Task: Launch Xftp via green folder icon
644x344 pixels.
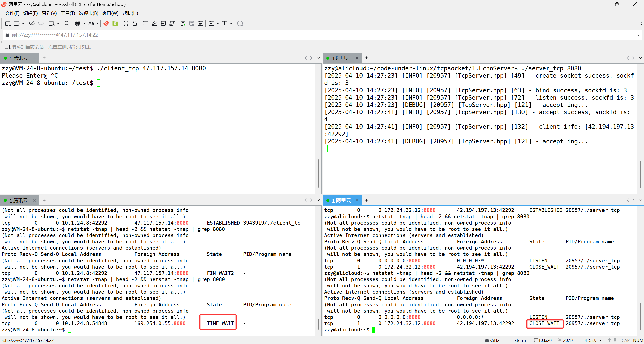Action: pos(115,23)
